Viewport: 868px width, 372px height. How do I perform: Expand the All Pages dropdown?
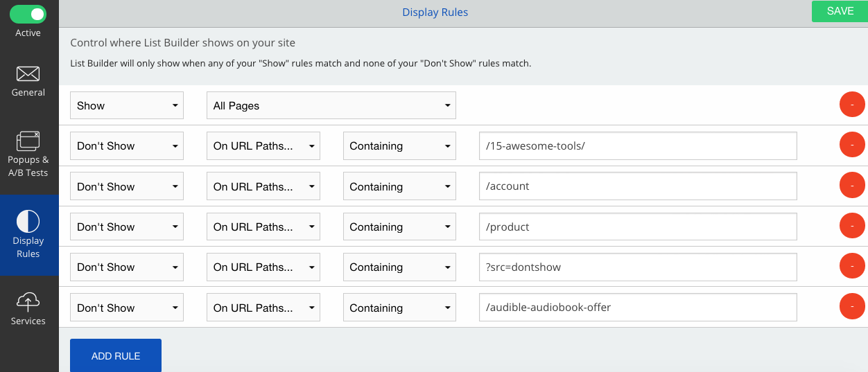click(x=331, y=105)
